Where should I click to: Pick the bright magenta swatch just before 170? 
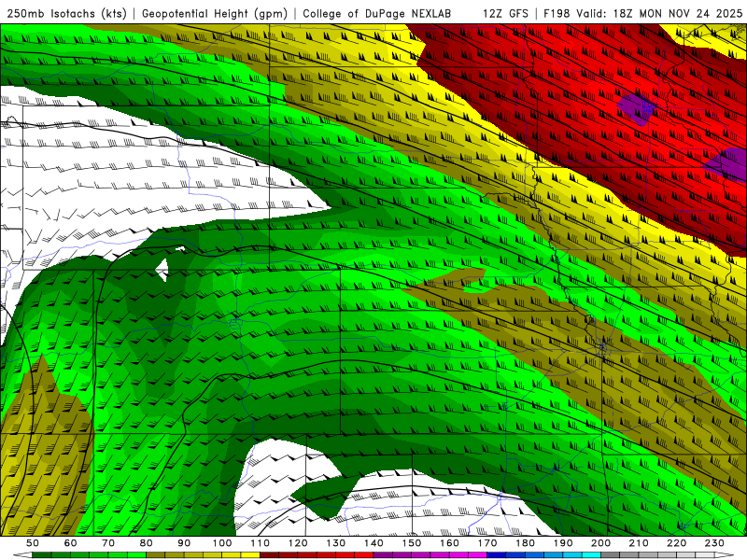click(477, 554)
